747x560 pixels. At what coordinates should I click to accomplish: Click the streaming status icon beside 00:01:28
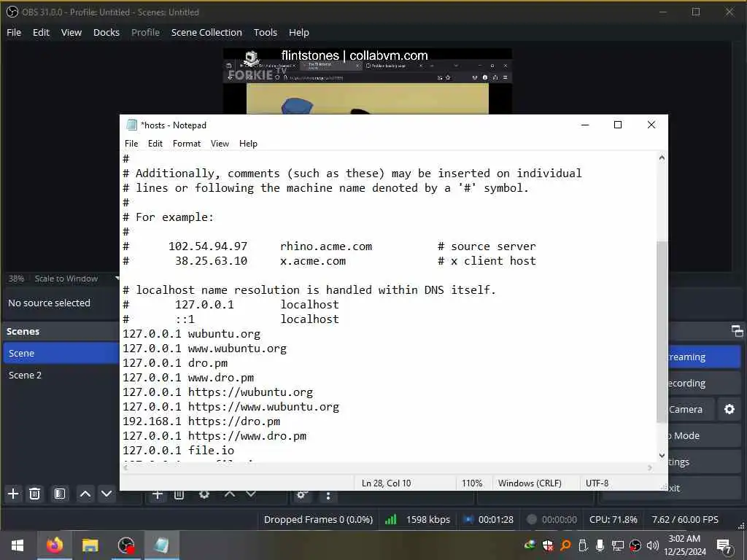coord(469,519)
